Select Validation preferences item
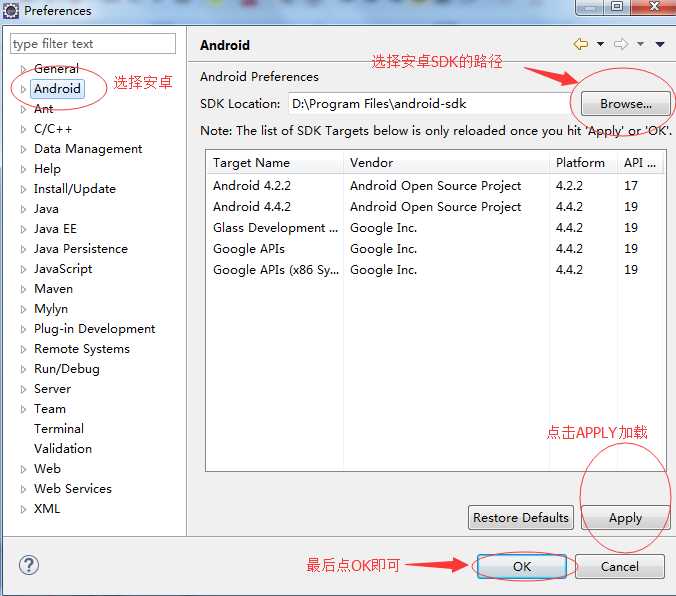 (63, 449)
